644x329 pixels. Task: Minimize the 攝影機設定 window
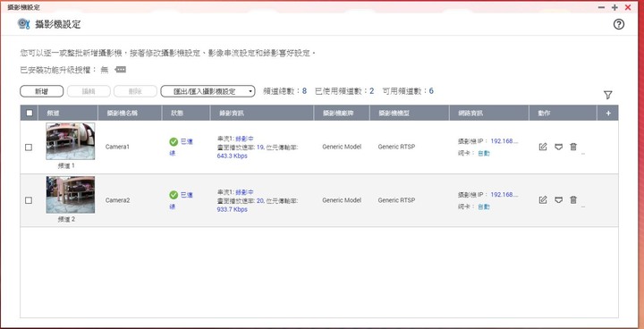pyautogui.click(x=601, y=7)
